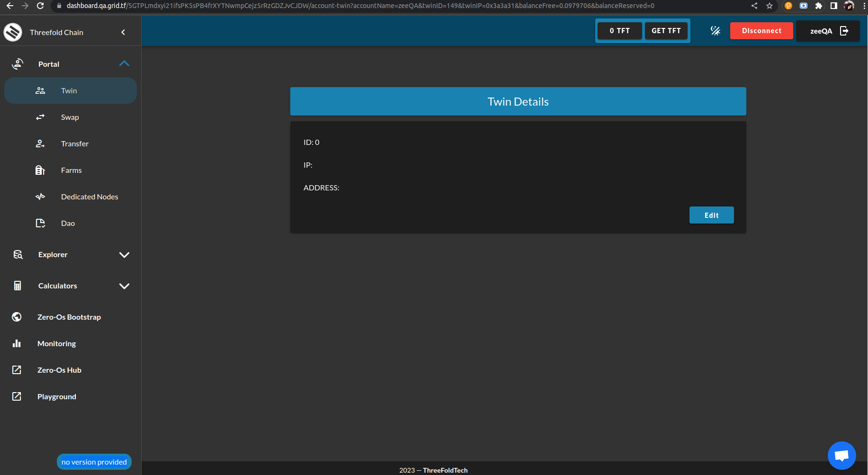
Task: Expand the Calculators section
Action: 124,286
